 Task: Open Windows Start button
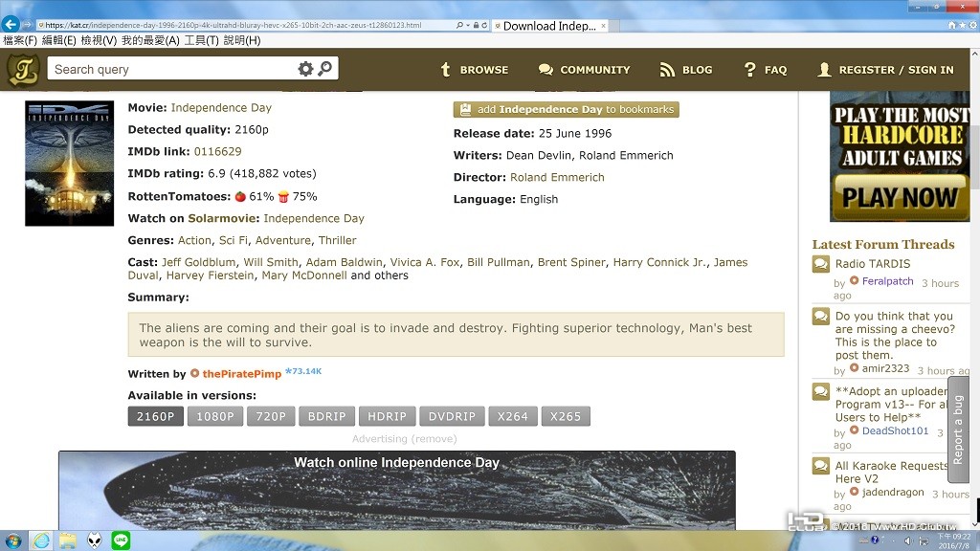click(13, 540)
